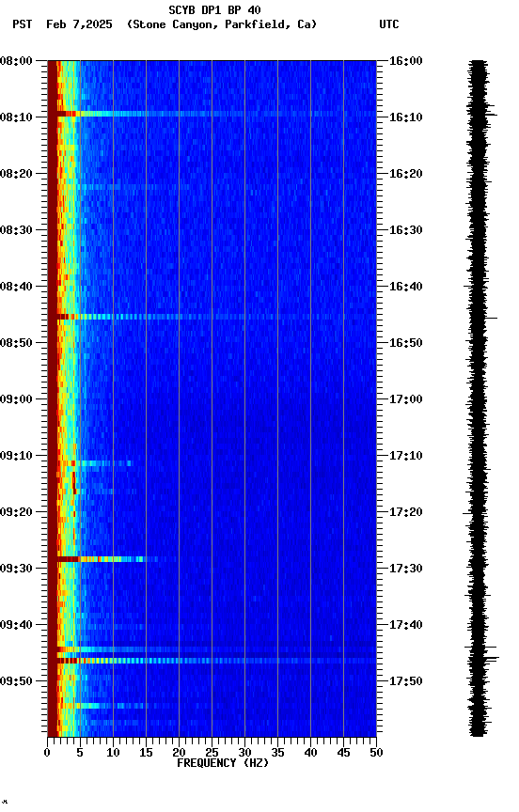Viewport: 519px width, 812px height.
Task: Select the 09:30 PST time tick label
Action: [16, 569]
